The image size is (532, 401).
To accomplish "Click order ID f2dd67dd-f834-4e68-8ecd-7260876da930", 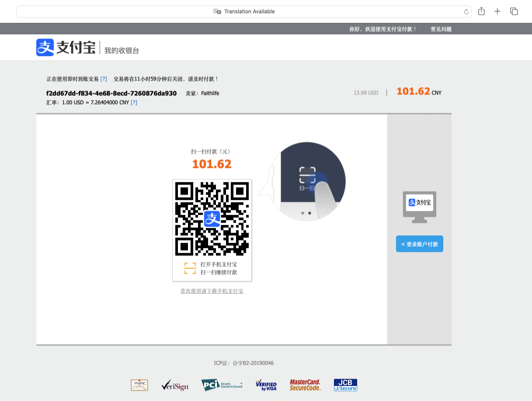I will 111,93.
